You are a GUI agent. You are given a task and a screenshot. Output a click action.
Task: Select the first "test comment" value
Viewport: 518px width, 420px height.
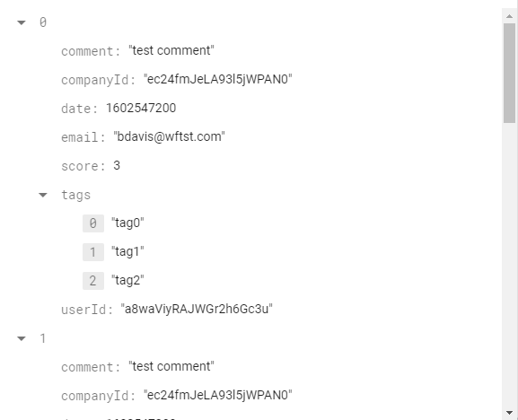tap(171, 50)
